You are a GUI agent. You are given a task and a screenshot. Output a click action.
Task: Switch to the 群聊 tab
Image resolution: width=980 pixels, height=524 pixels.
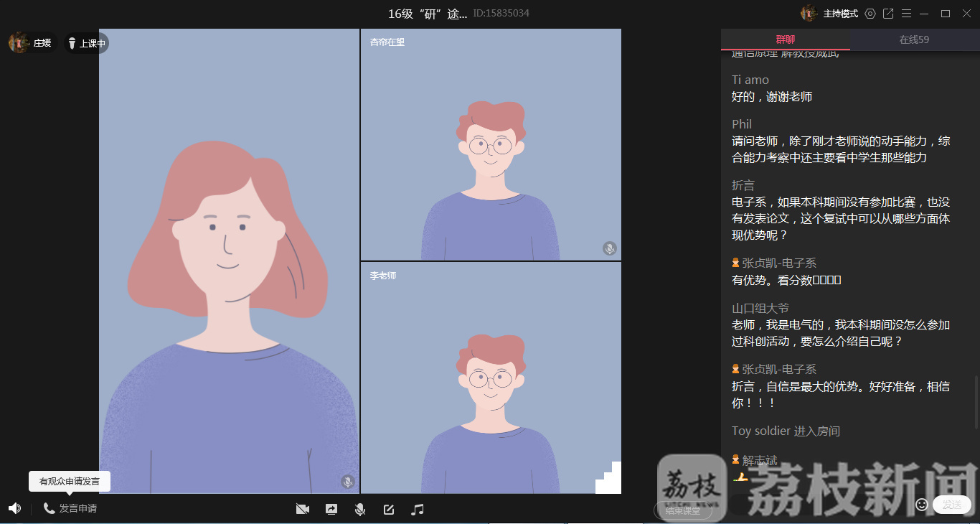tap(786, 39)
